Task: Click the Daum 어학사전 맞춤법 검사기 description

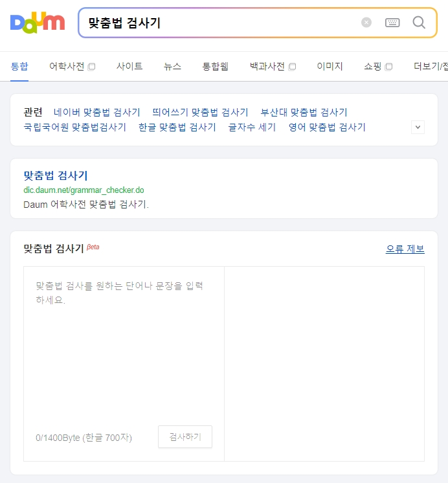Action: pyautogui.click(x=86, y=204)
